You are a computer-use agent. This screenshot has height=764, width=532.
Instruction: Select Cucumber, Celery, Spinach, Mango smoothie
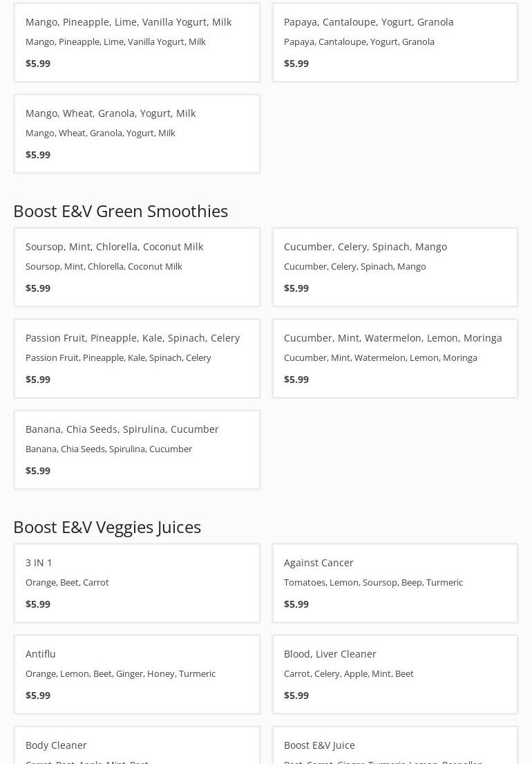click(365, 247)
